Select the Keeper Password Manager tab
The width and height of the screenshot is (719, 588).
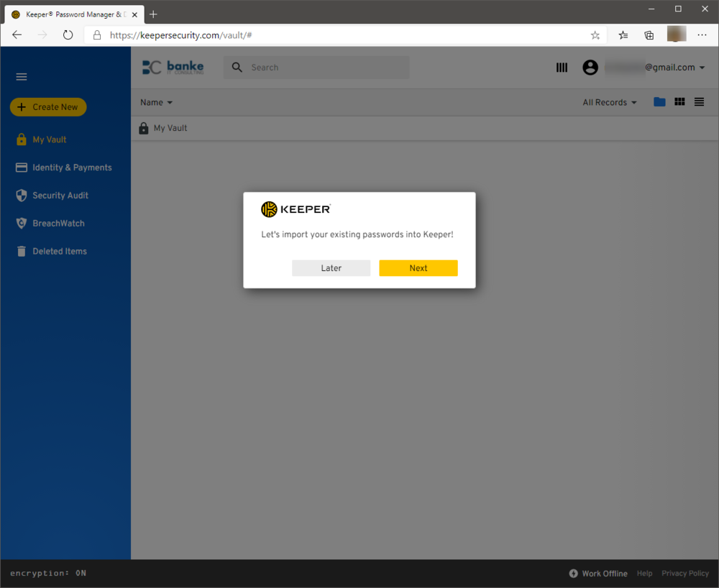click(x=74, y=14)
